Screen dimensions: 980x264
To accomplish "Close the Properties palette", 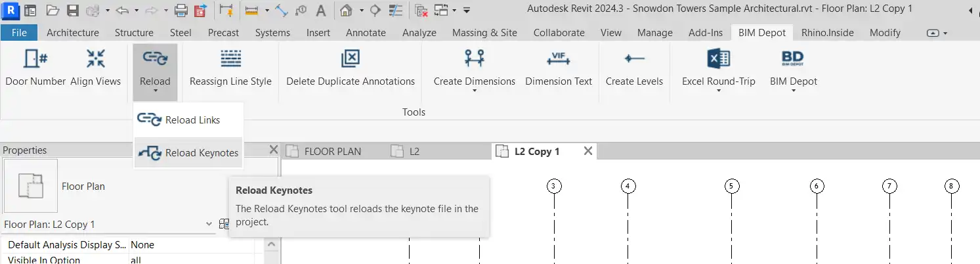I will (274, 150).
